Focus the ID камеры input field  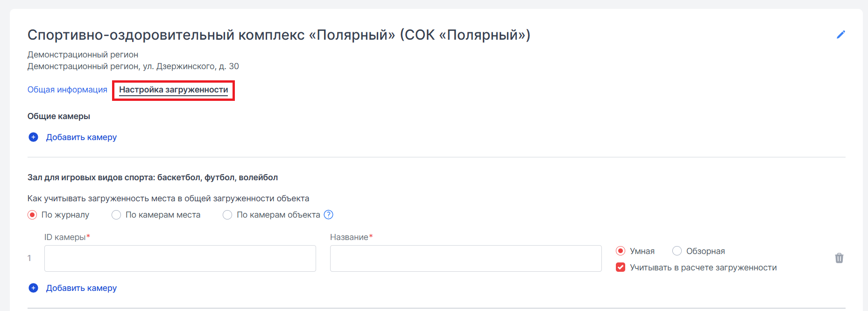pos(180,258)
